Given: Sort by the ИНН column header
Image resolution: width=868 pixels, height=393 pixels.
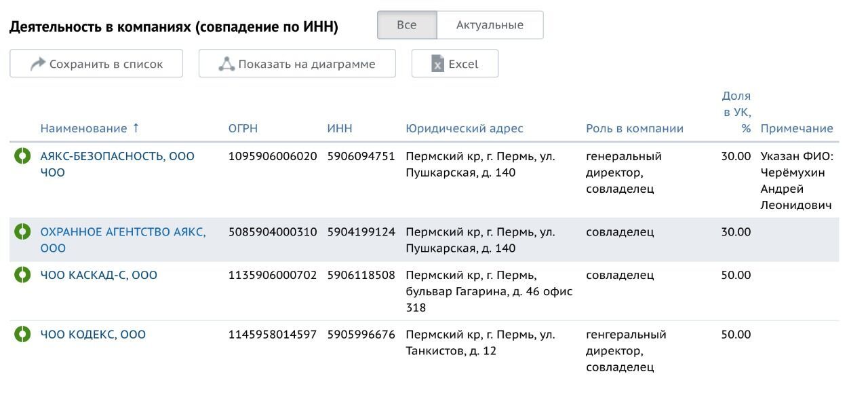Looking at the screenshot, I should tap(340, 128).
